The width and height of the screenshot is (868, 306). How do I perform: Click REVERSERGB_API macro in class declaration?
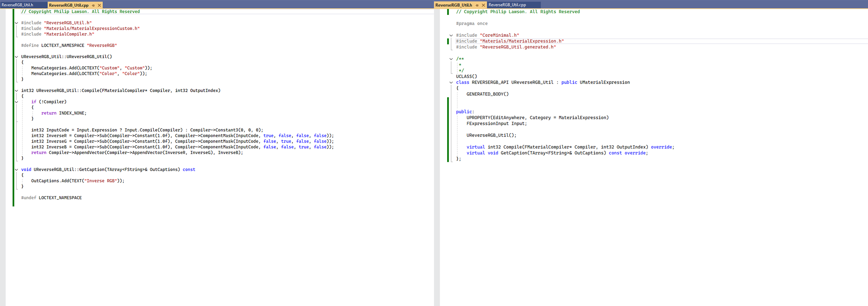click(x=490, y=82)
